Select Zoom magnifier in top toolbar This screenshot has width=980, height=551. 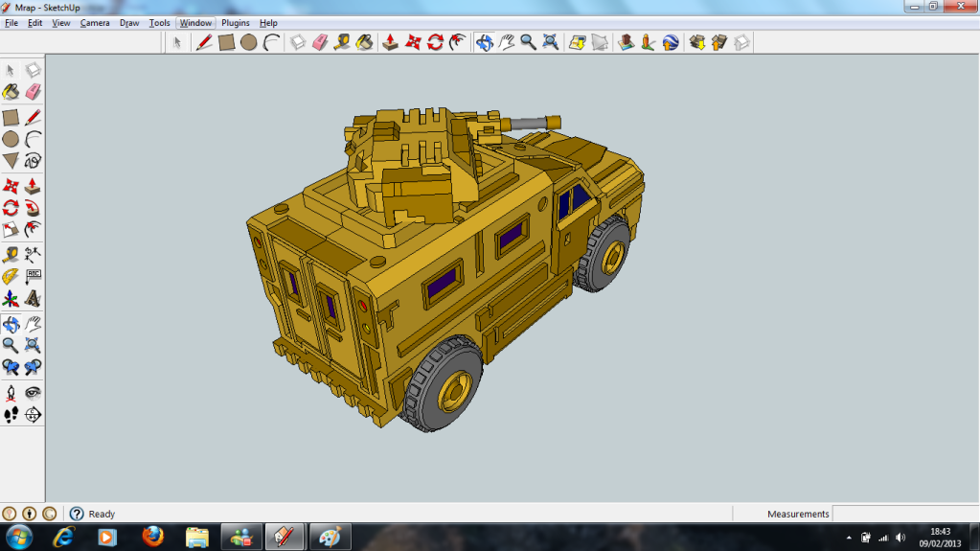tap(529, 42)
